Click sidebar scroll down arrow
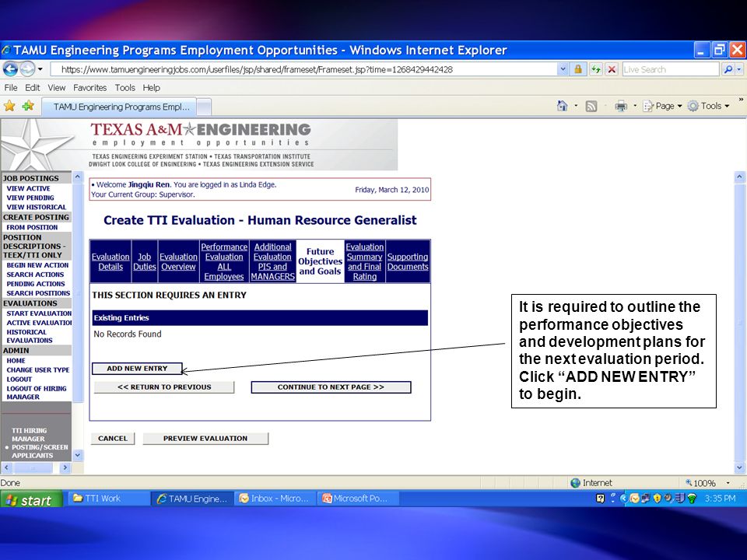 tap(78, 455)
